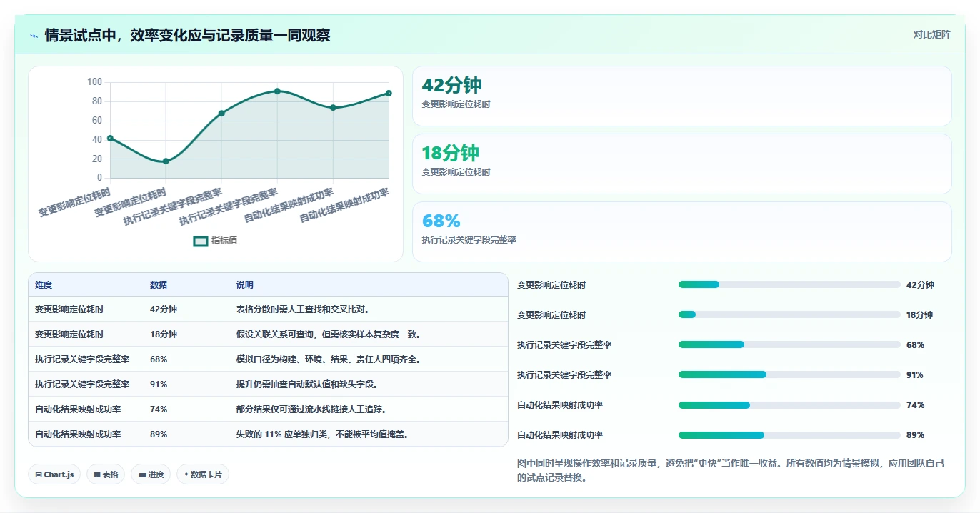Click the last chart data point at 89

pos(389,93)
